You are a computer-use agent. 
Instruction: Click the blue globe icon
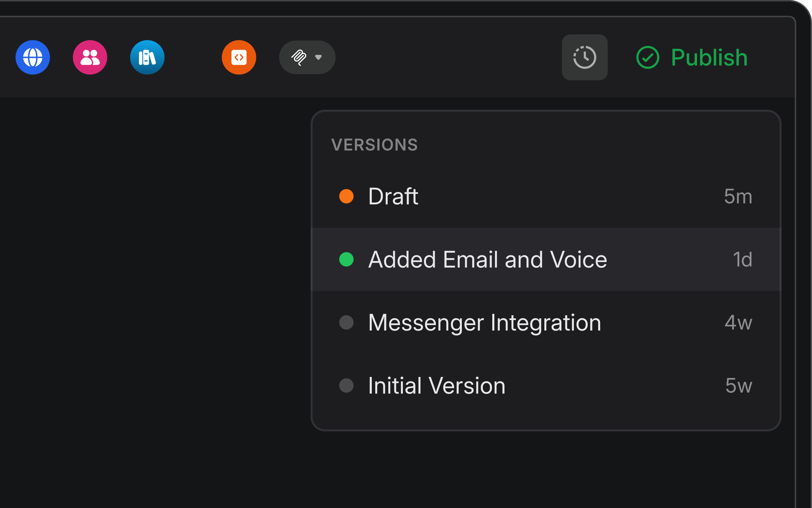pyautogui.click(x=32, y=57)
